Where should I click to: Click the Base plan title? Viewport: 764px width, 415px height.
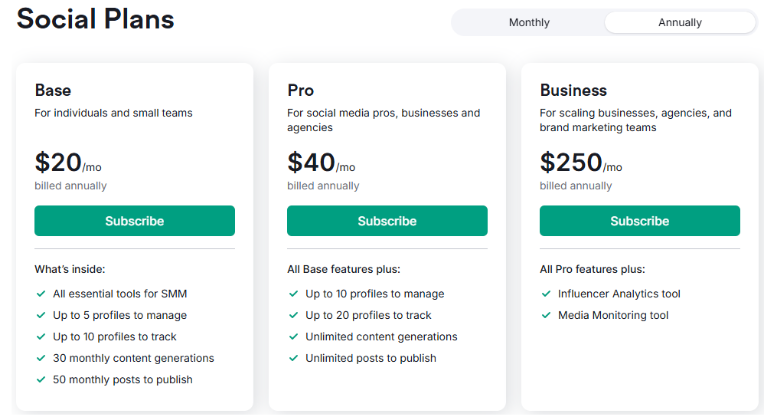[x=53, y=90]
